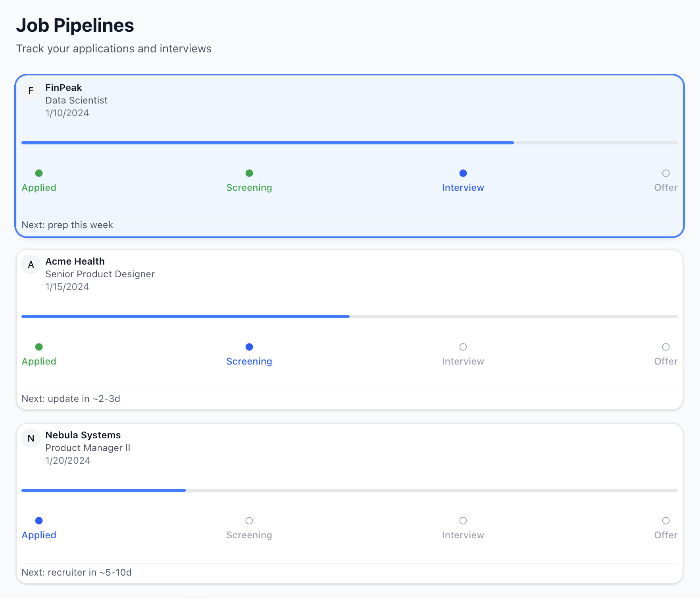700x599 pixels.
Task: Click the Acme Health avatar icon
Action: tap(31, 264)
